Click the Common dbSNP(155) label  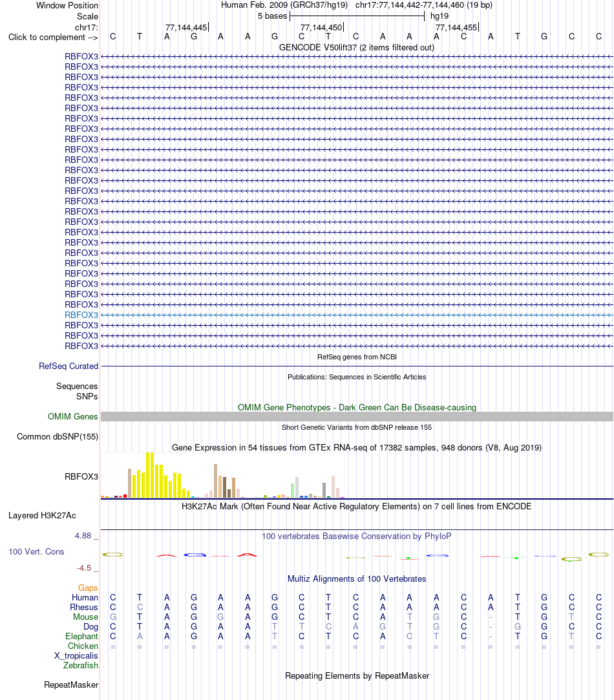click(x=58, y=436)
